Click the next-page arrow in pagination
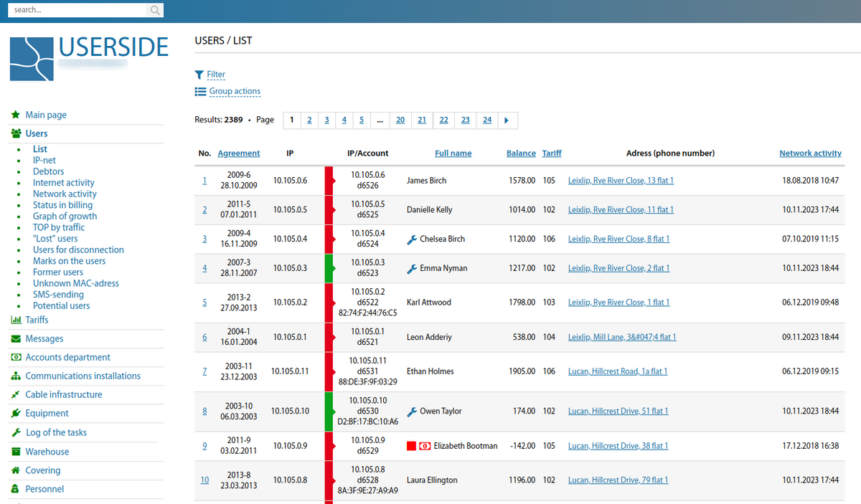 [x=507, y=120]
